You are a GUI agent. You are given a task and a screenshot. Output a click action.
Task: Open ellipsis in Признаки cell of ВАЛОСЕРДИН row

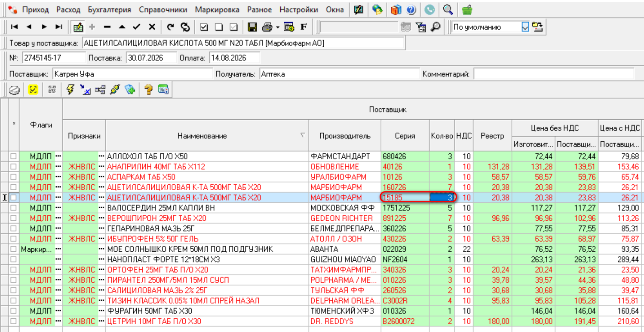[x=102, y=208]
